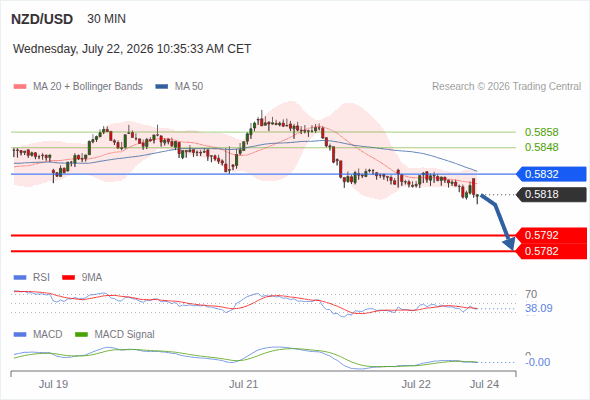Viewport: 590px width, 400px height.
Task: Click the Jul 22 axis date
Action: click(416, 384)
